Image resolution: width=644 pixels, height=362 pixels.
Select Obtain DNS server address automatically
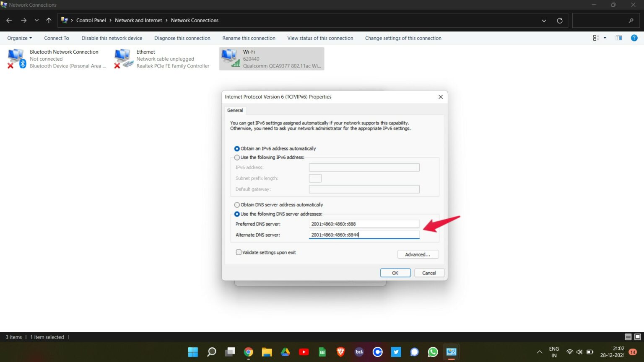[237, 204]
